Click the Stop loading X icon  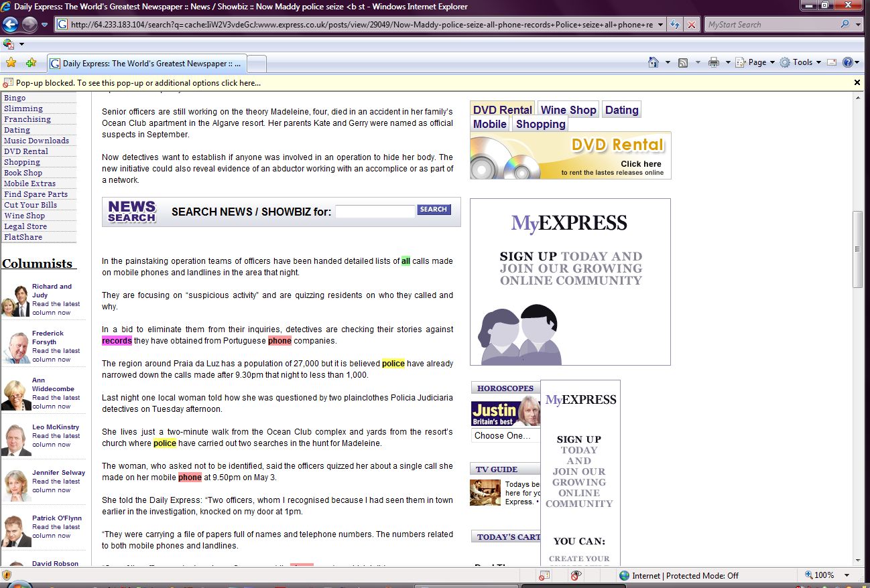692,25
